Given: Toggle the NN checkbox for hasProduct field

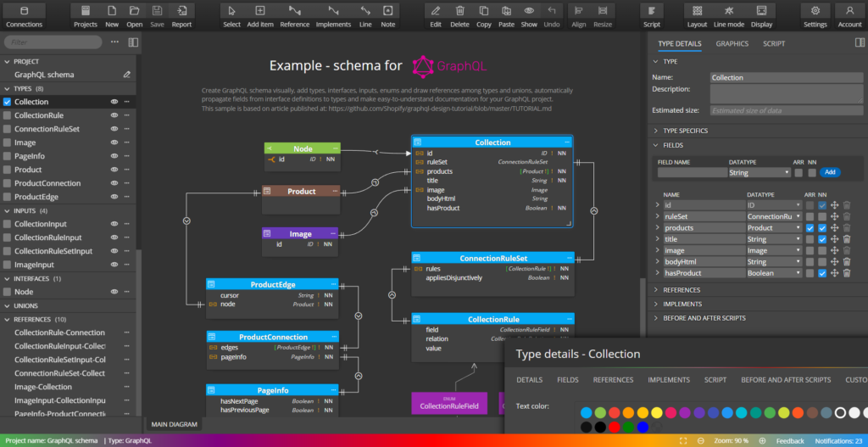Looking at the screenshot, I should 822,273.
